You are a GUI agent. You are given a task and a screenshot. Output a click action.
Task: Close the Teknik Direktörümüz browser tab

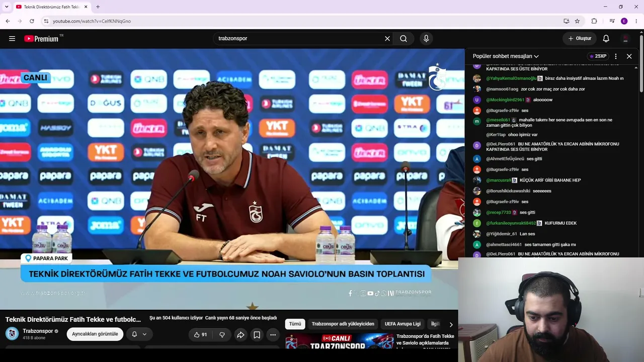(86, 7)
